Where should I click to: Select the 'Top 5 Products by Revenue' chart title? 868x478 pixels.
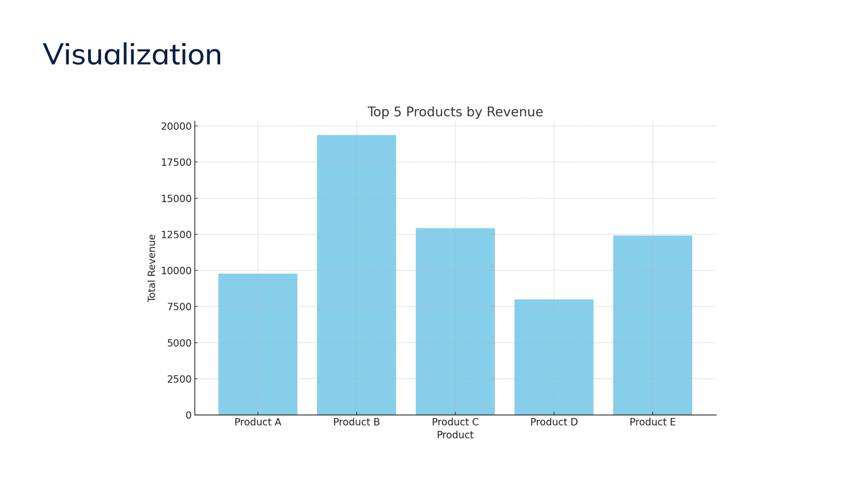pyautogui.click(x=455, y=112)
